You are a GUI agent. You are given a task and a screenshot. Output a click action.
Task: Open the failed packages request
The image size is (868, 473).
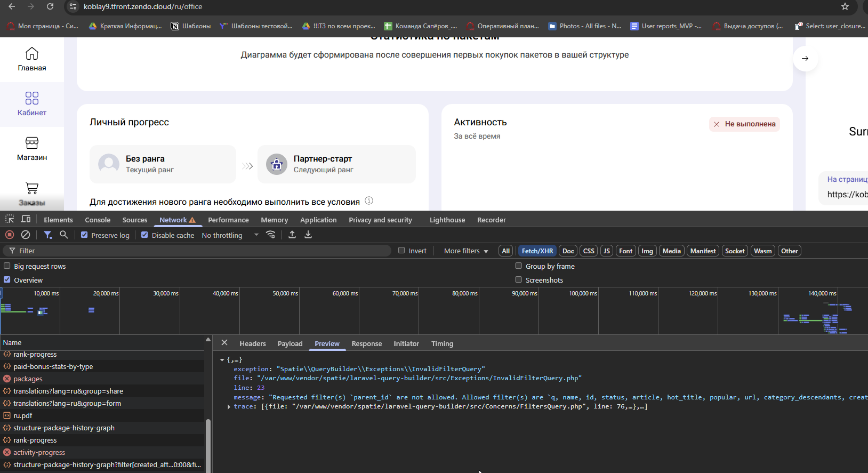click(x=28, y=379)
